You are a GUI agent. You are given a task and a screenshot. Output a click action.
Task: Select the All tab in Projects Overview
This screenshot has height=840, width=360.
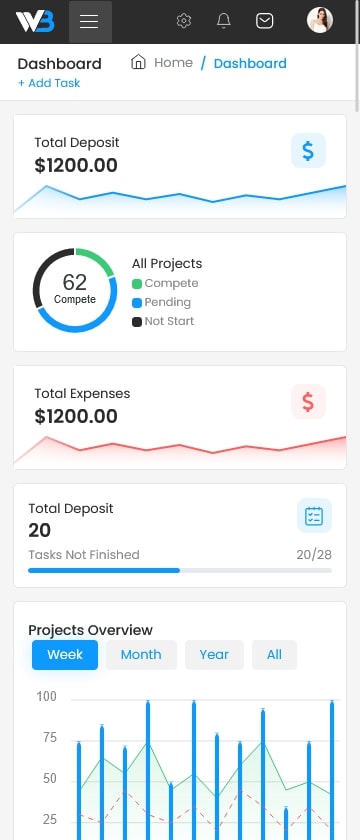pos(274,655)
